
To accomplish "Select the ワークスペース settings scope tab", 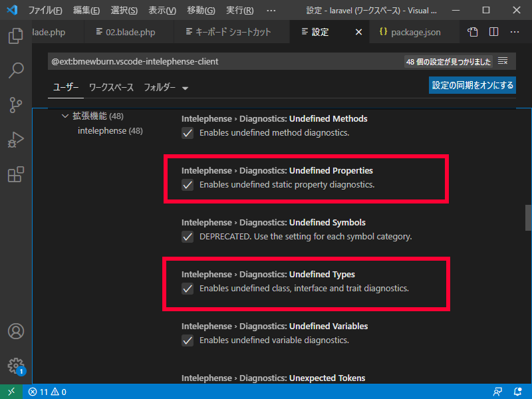I will [111, 88].
